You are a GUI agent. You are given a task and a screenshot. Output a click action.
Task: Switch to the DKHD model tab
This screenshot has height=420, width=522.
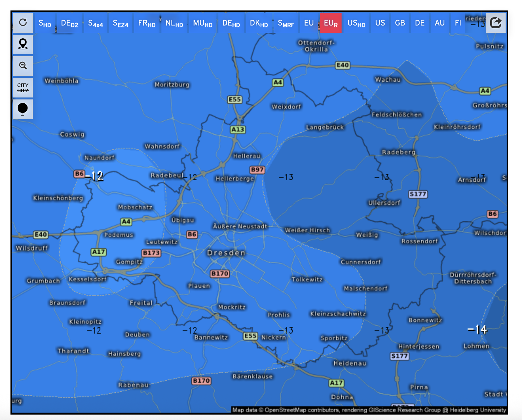pos(259,23)
